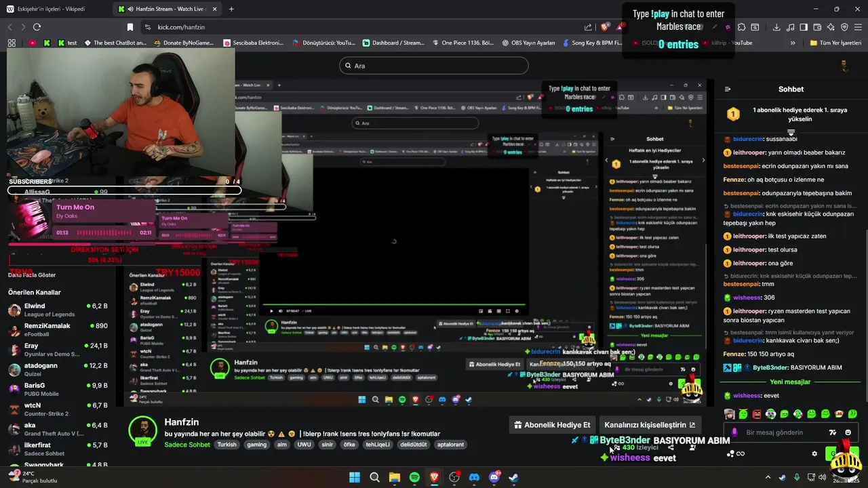Open OBS Studio from the taskbar
The height and width of the screenshot is (488, 868).
(x=454, y=477)
